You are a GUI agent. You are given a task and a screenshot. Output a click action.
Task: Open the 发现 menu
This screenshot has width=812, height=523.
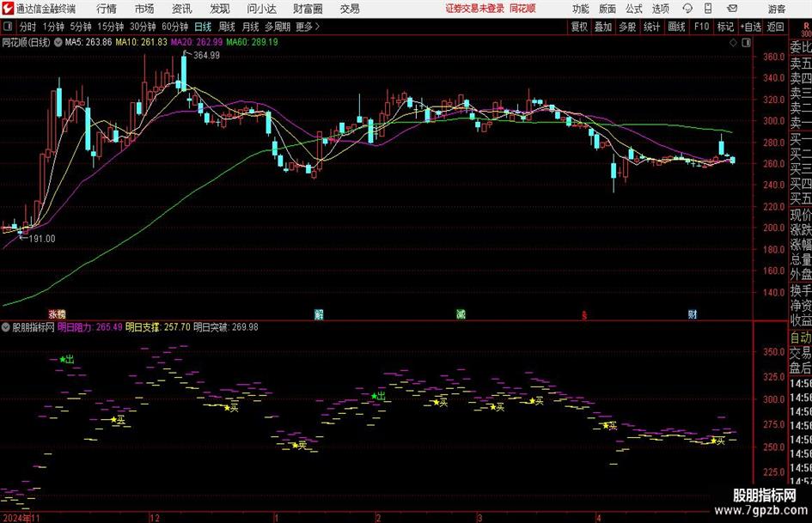tap(220, 9)
